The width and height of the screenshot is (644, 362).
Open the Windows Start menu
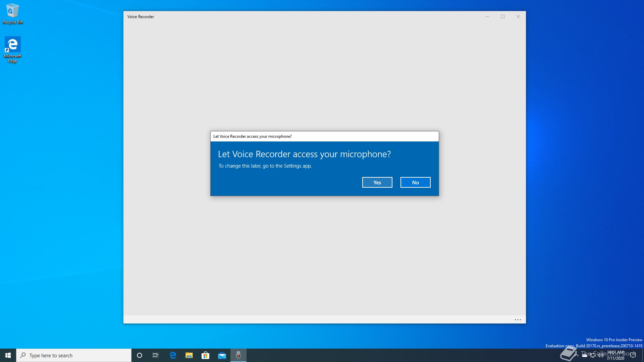click(8, 355)
